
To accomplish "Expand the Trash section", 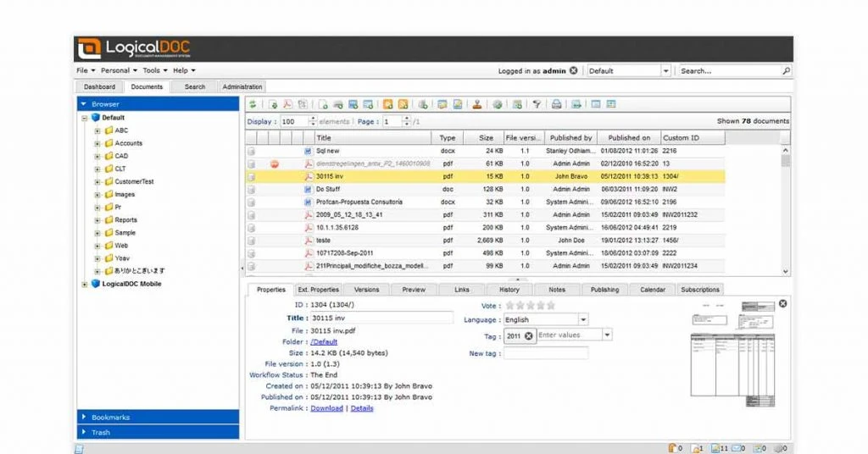I will 158,433.
